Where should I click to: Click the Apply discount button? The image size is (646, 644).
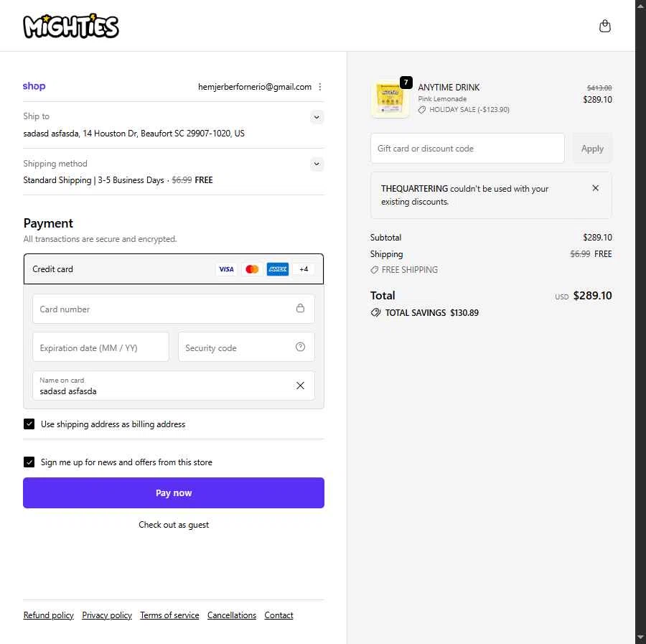coord(592,149)
